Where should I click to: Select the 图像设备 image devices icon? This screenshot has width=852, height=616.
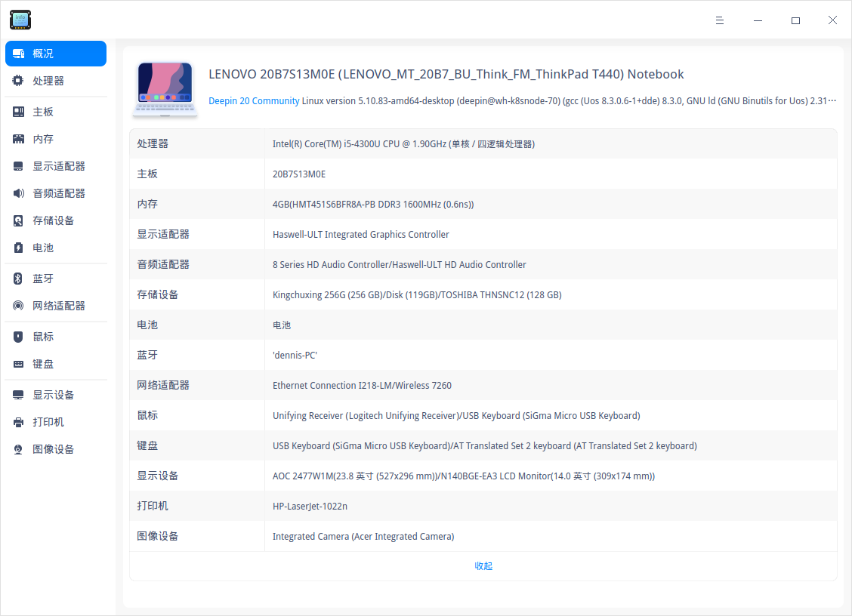[17, 448]
